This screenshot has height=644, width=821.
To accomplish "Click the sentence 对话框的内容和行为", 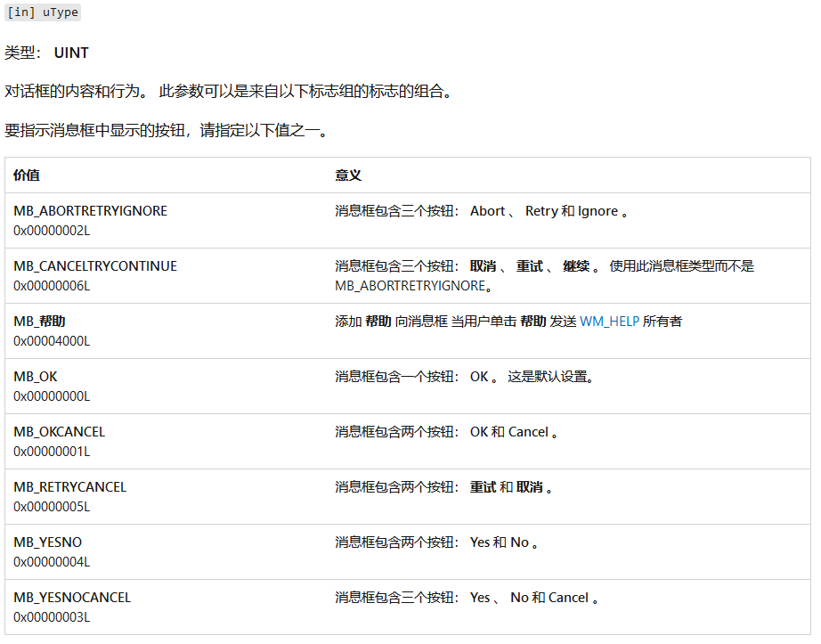I will point(77,92).
